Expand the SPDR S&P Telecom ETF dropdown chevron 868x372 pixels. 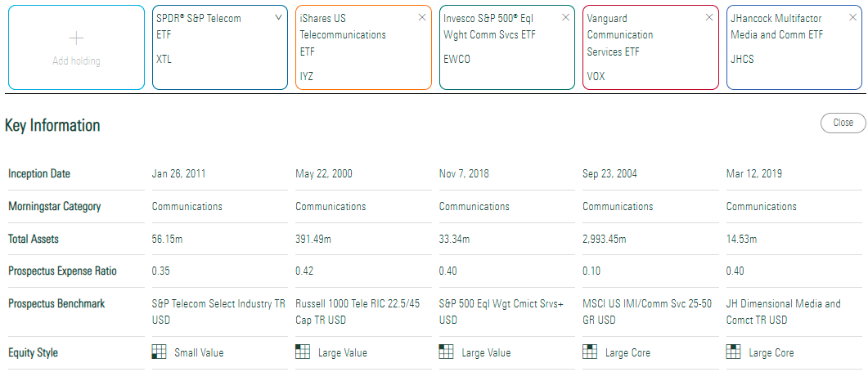279,17
